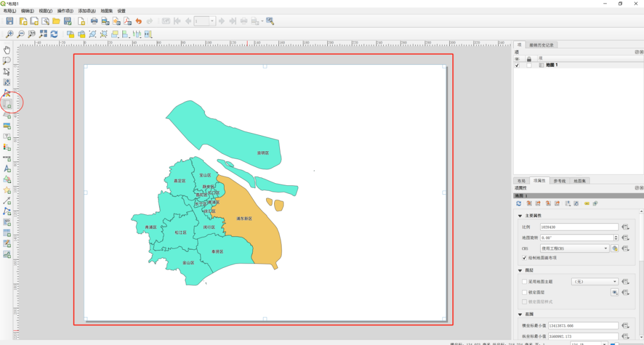Select the Select/Move Item tool

point(7,71)
